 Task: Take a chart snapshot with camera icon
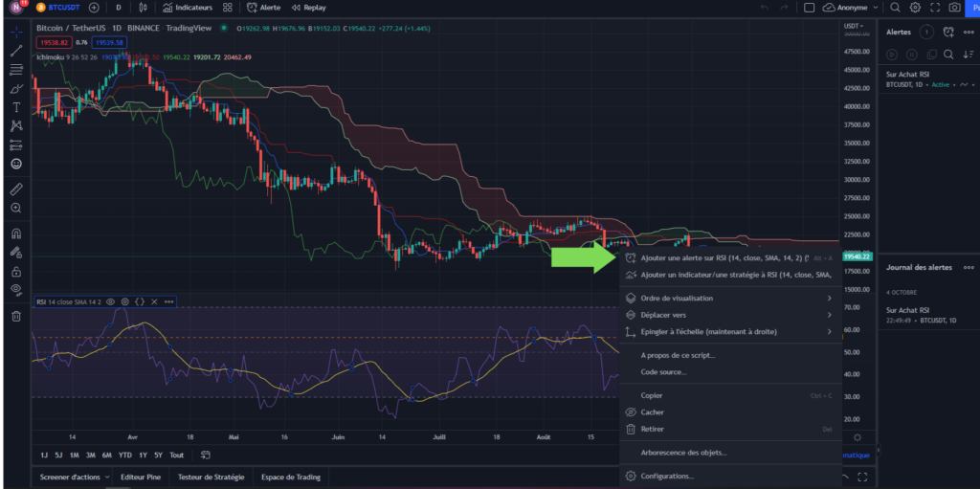[954, 8]
